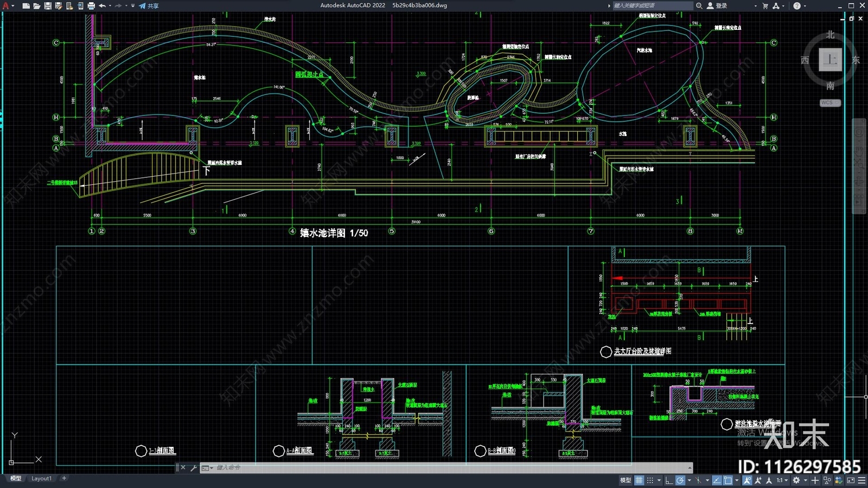The width and height of the screenshot is (868, 488).
Task: Click the Save As icon
Action: [x=58, y=5]
